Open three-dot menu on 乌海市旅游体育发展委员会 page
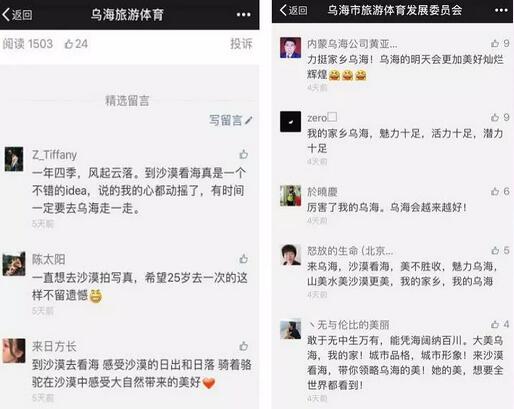514x409 pixels. pos(501,10)
